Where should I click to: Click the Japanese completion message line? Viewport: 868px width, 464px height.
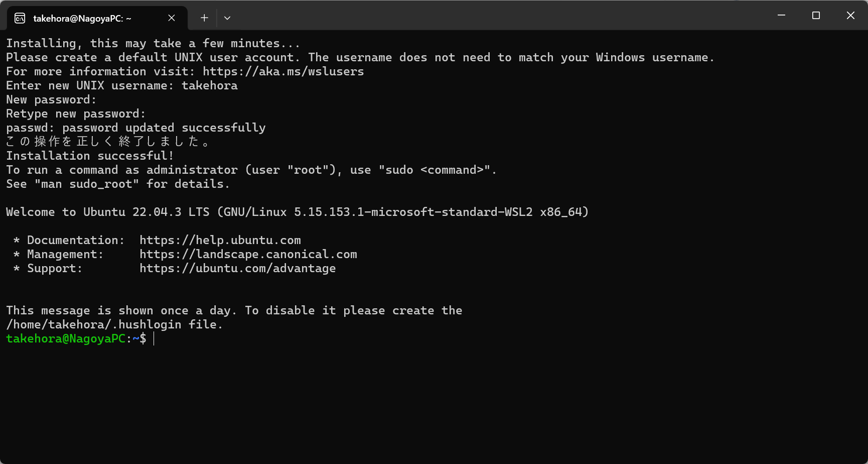107,142
